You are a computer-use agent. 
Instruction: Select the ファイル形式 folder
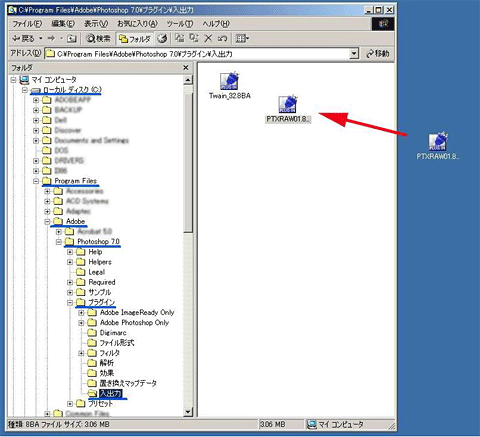pyautogui.click(x=117, y=343)
